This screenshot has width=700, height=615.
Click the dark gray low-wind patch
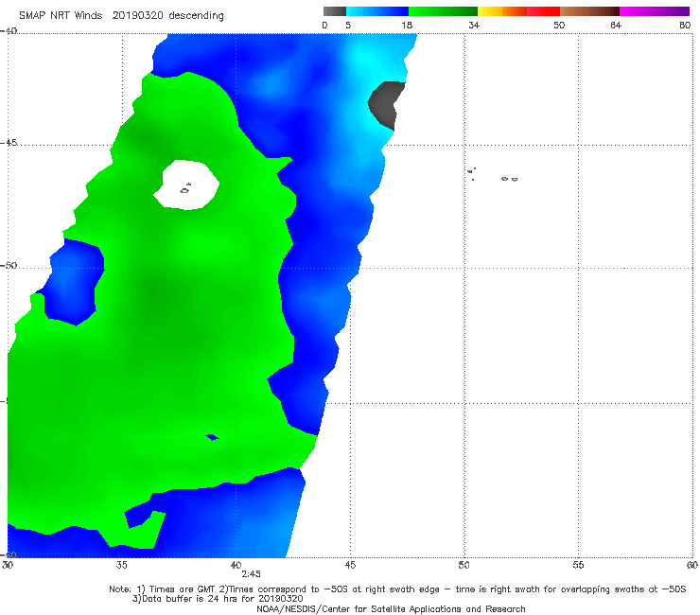click(386, 104)
